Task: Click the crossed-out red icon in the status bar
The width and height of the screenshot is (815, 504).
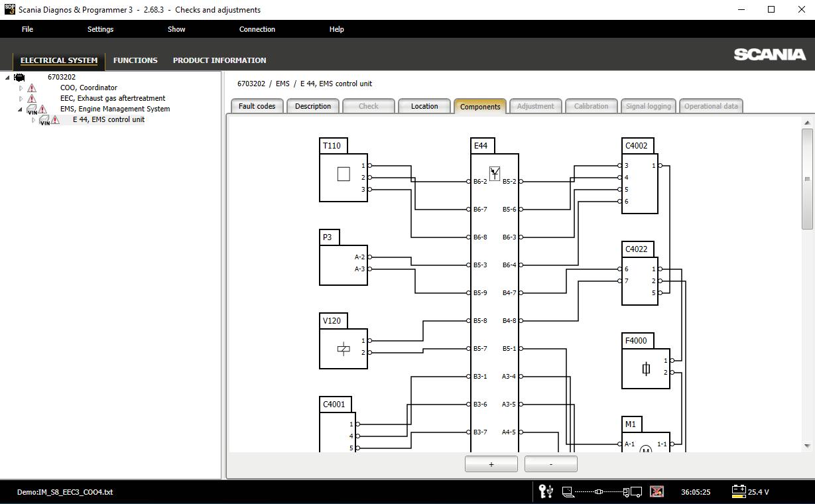Action: [x=657, y=491]
